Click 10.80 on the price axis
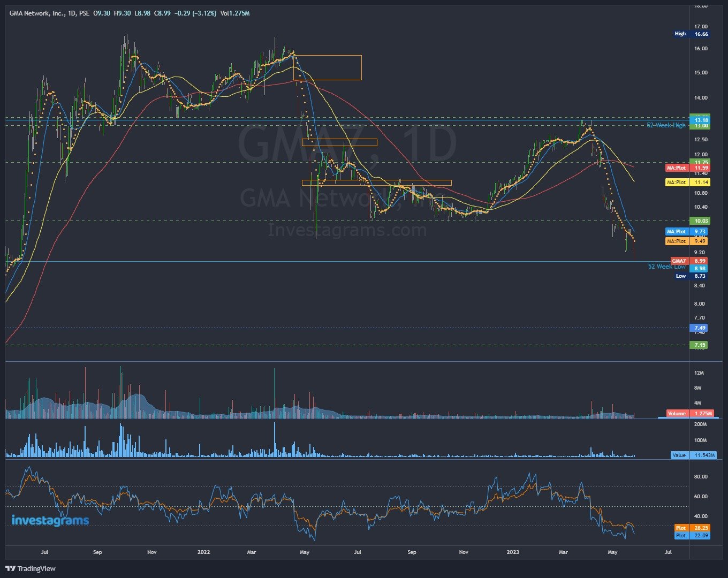This screenshot has height=578, width=728. pyautogui.click(x=701, y=193)
